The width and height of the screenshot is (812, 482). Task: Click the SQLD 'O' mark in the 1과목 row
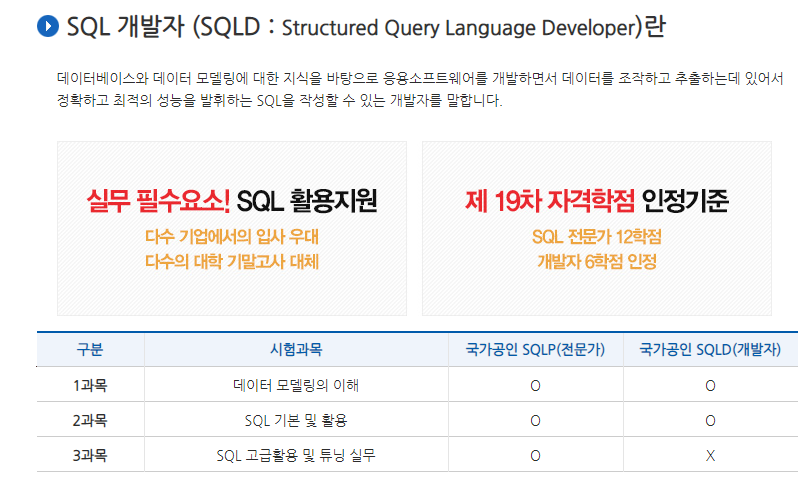[x=710, y=386]
